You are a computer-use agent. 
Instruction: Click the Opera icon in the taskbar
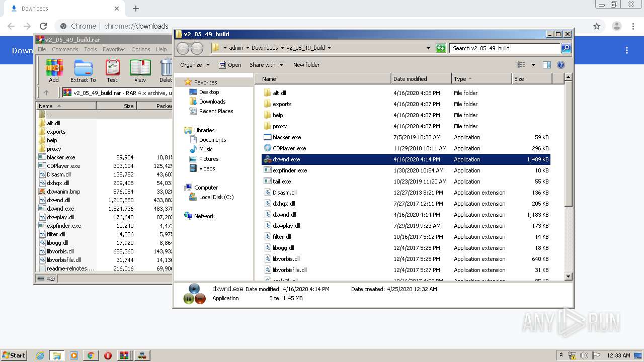pos(108,355)
